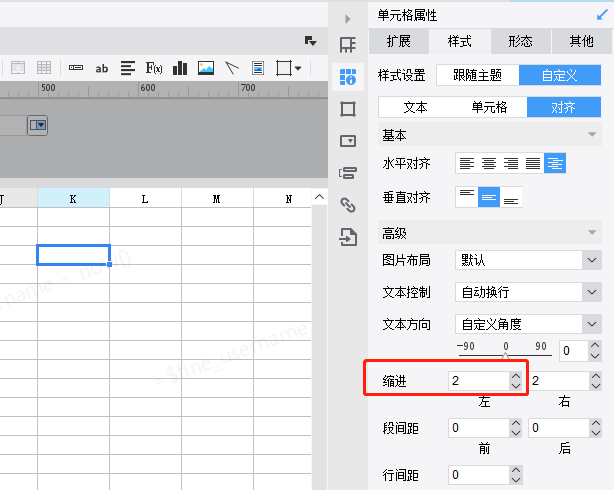This screenshot has height=490, width=614.
Task: Click the text field widget icon
Action: coord(76,68)
